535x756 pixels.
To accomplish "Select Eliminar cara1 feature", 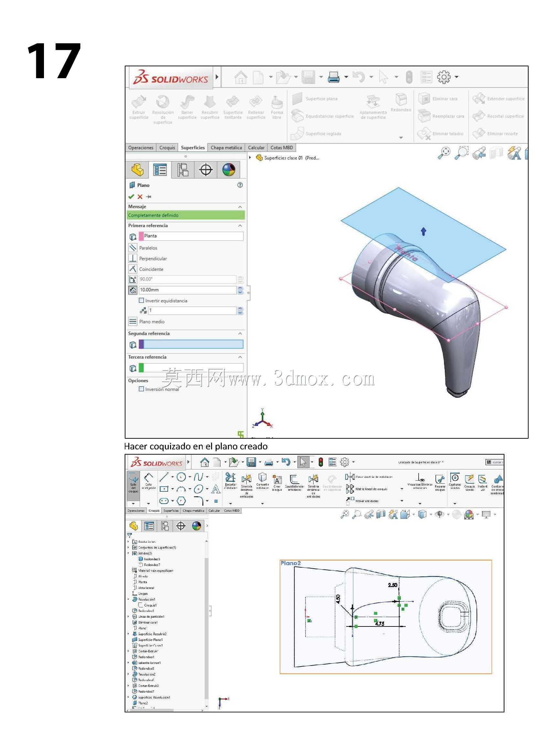I will (145, 622).
